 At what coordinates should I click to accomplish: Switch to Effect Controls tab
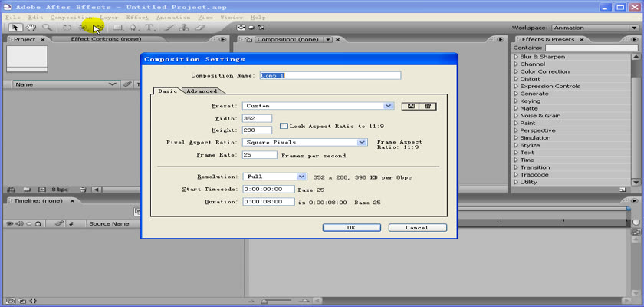(x=106, y=39)
